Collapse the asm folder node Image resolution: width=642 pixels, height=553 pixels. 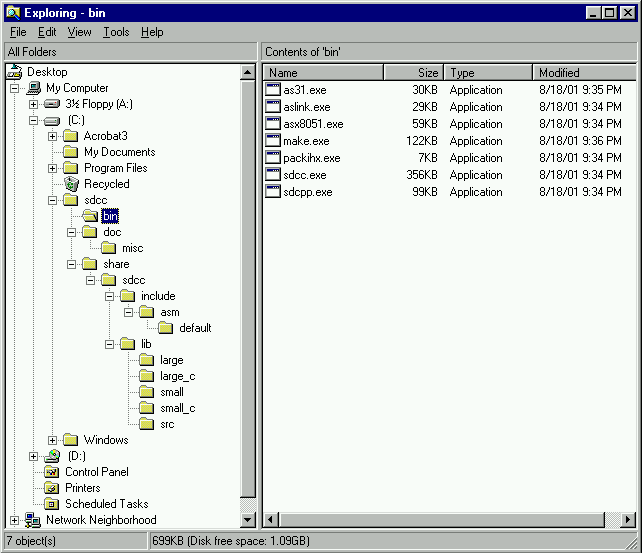tap(129, 312)
